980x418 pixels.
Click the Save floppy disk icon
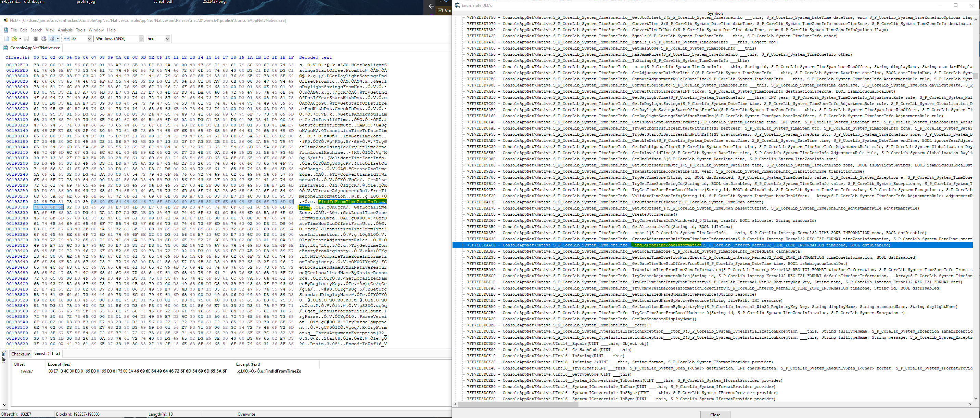pos(26,39)
